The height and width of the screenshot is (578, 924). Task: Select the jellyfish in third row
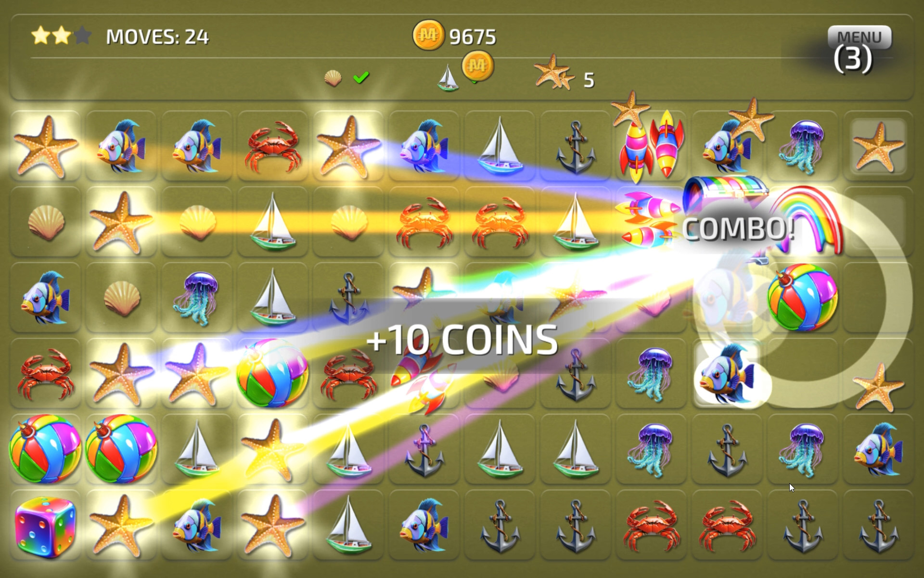click(197, 298)
